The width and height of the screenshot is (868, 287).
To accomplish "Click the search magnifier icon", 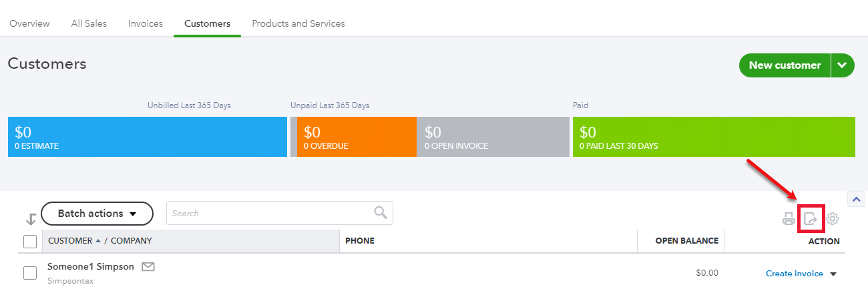I will click(381, 213).
